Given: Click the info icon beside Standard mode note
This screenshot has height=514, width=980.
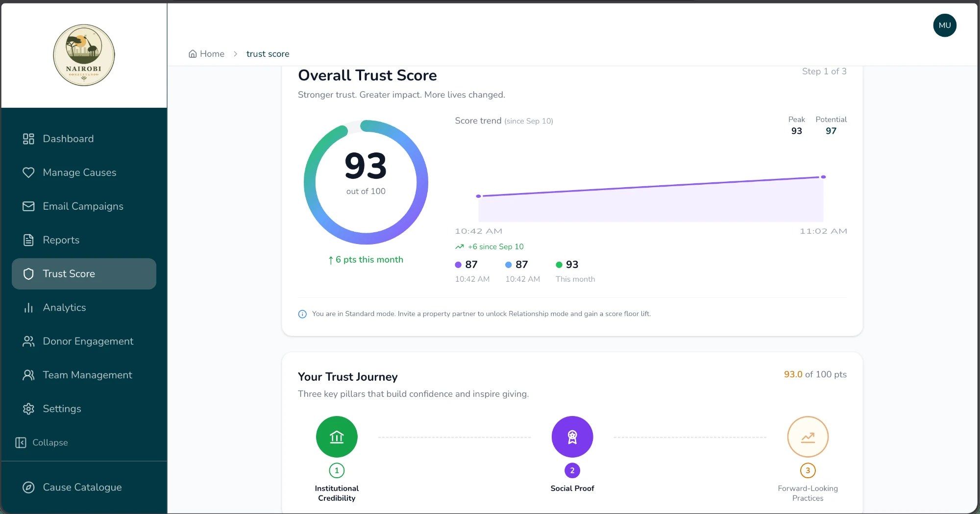Looking at the screenshot, I should pos(302,314).
